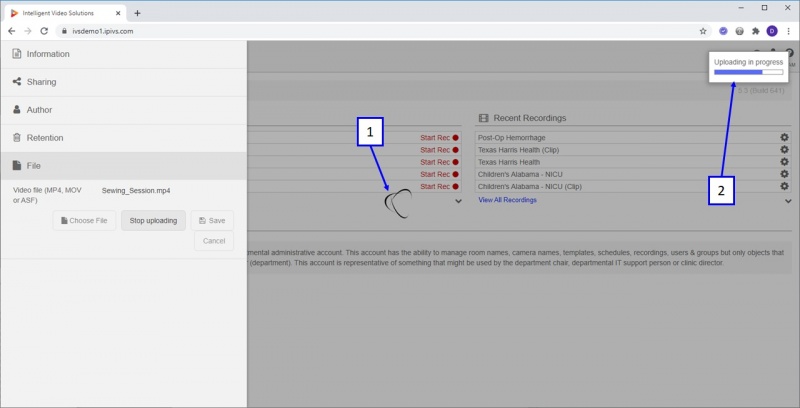Bookmark this page with the star
Screen dimensions: 800x408
click(x=703, y=31)
